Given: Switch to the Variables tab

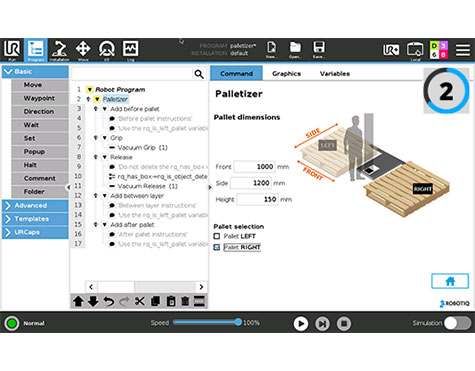Looking at the screenshot, I should pyautogui.click(x=335, y=74).
